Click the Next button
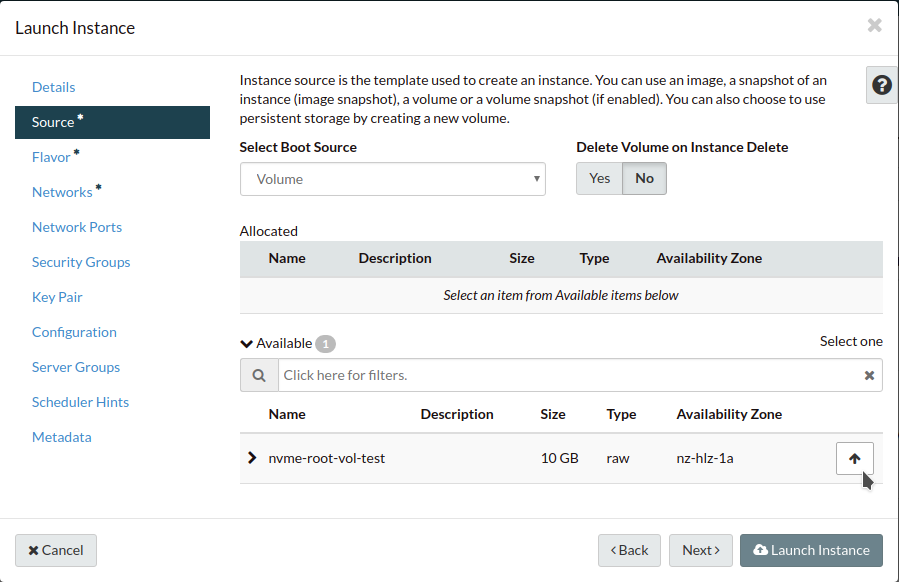899x582 pixels. [x=700, y=550]
